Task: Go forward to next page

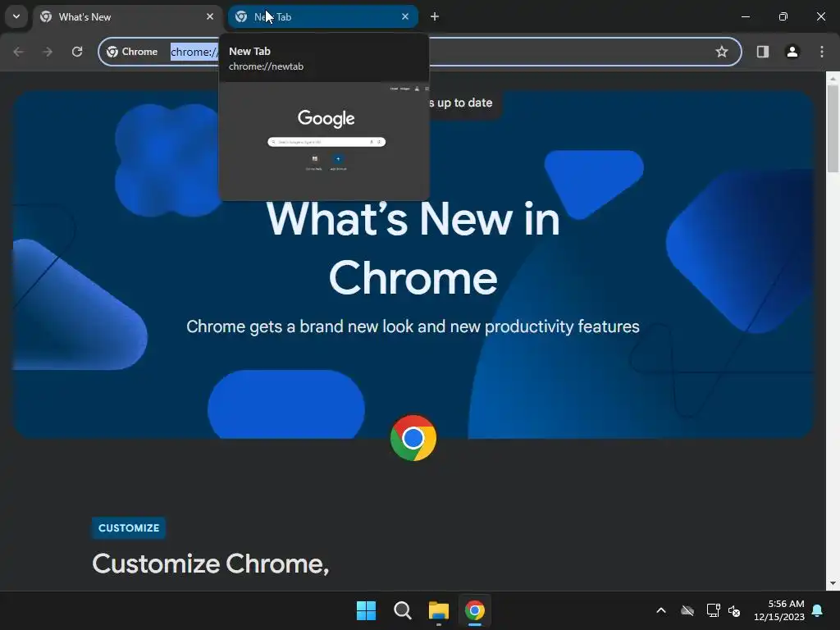Action: tap(48, 52)
